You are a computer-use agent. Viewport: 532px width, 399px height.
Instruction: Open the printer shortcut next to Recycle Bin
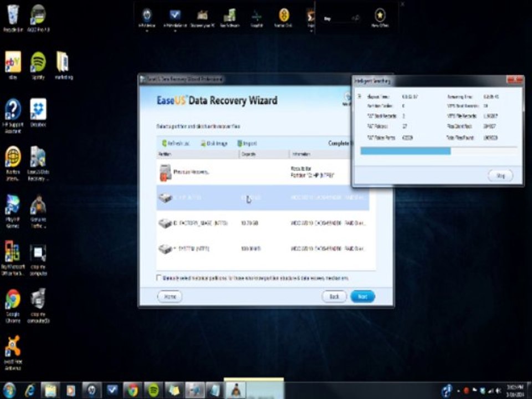tap(38, 18)
